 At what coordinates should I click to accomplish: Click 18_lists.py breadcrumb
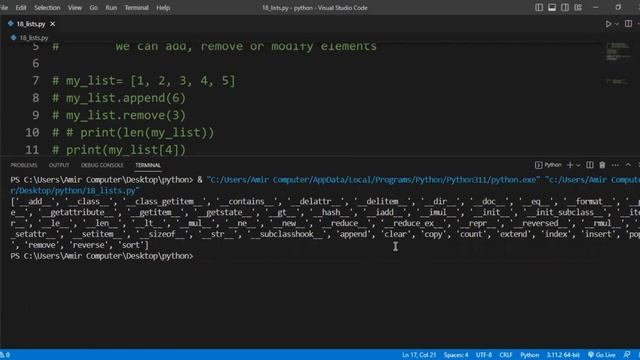tap(34, 38)
